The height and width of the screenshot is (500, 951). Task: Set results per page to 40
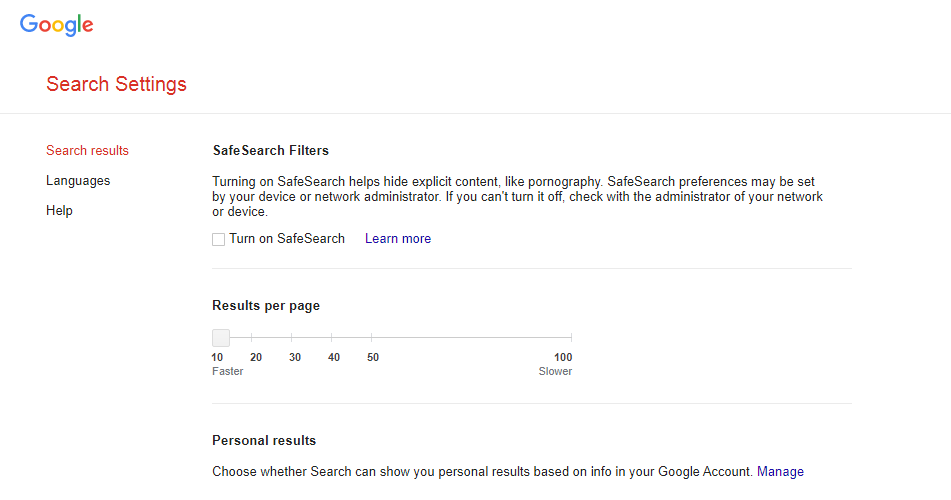click(x=332, y=338)
